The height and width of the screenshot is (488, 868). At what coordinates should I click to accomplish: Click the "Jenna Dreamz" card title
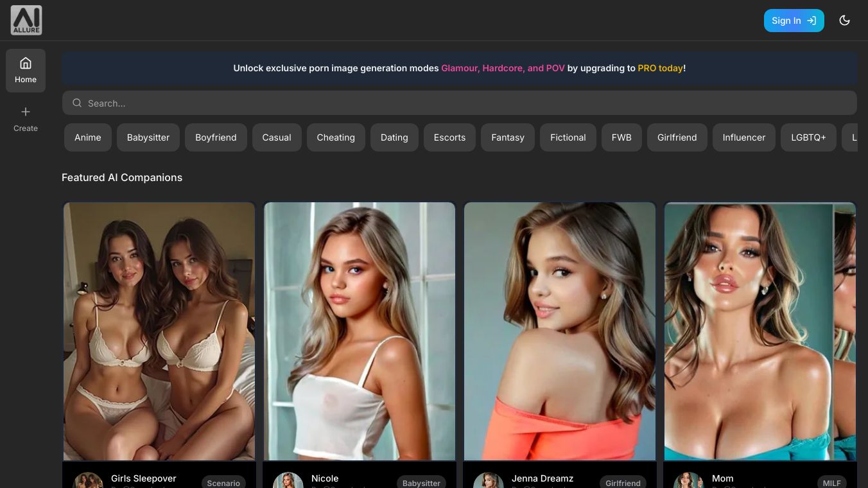point(542,478)
